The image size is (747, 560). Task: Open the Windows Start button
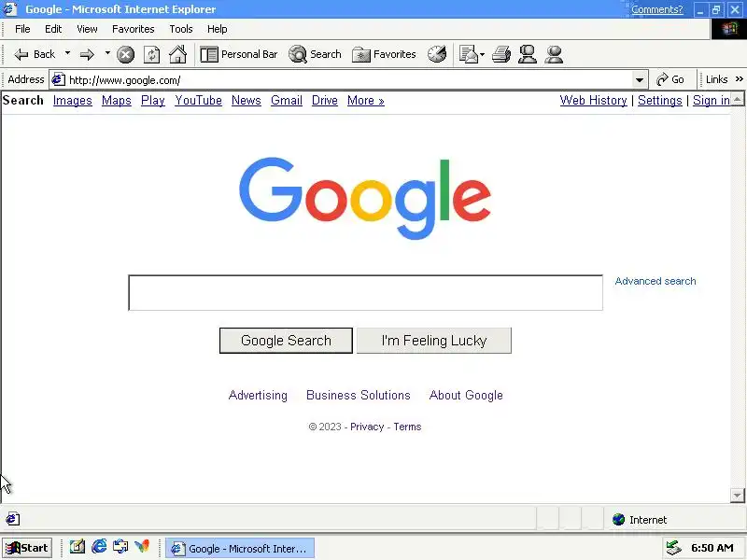(x=27, y=548)
